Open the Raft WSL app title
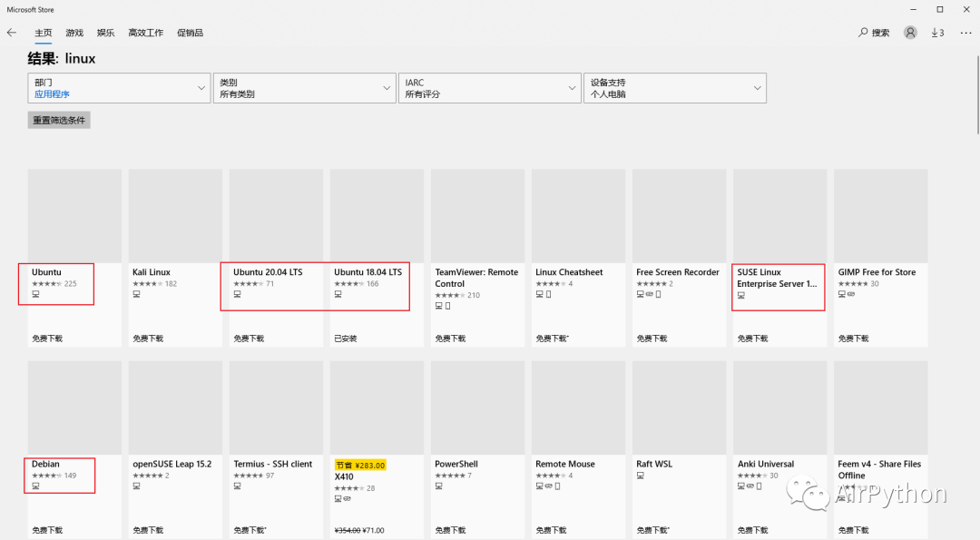980x540 pixels. click(654, 464)
